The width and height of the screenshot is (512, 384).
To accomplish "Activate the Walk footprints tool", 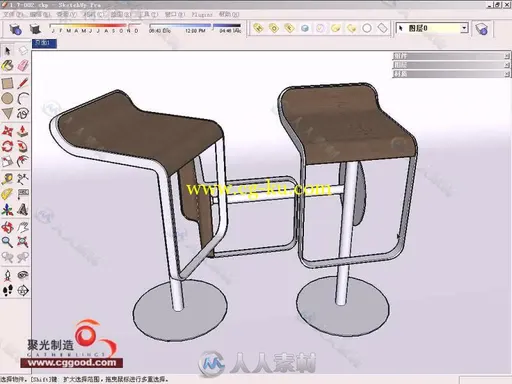I will tap(8, 290).
